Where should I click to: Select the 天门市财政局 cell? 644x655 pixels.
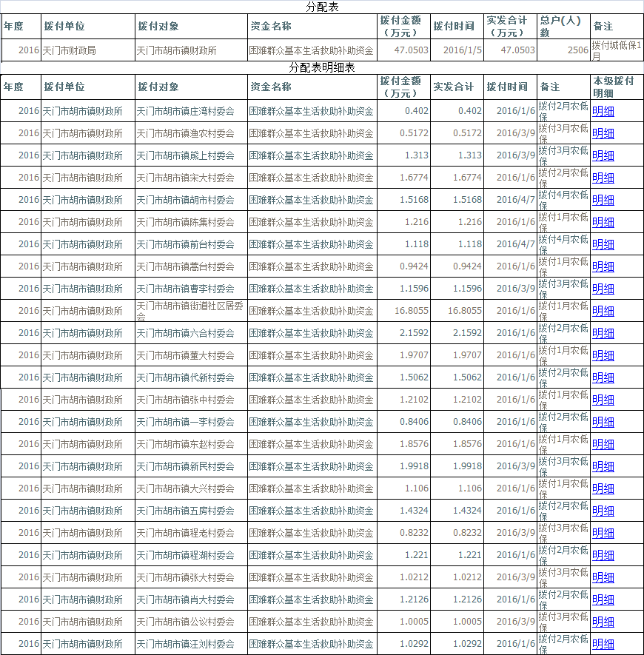[x=88, y=50]
